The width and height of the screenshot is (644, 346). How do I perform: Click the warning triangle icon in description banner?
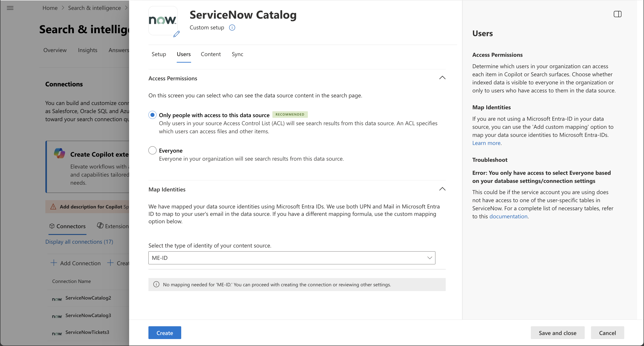[x=53, y=207]
